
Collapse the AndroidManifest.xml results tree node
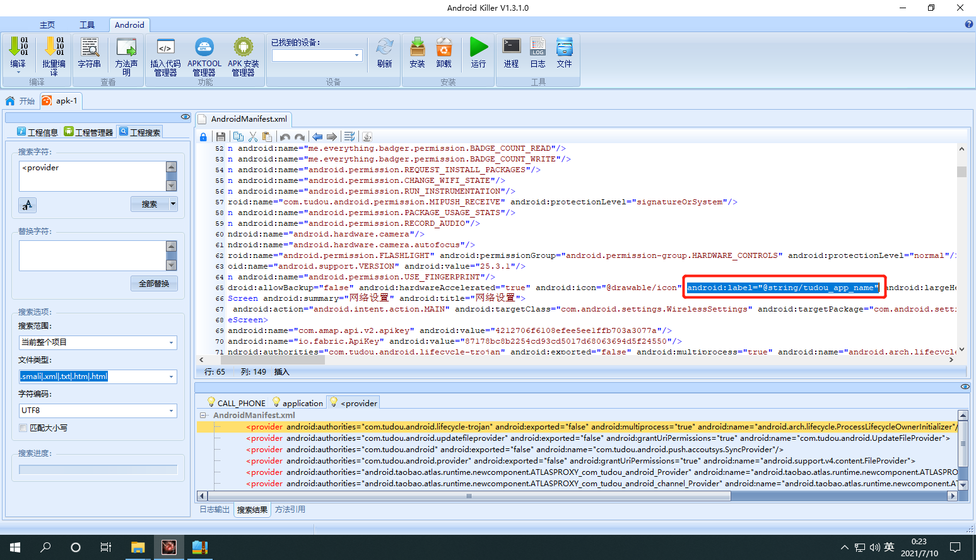[203, 415]
